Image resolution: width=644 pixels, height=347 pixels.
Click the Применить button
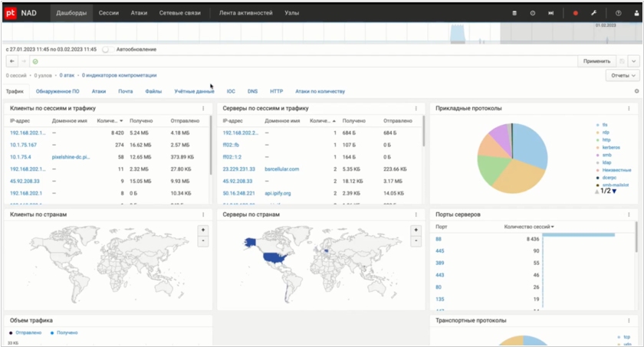point(596,61)
